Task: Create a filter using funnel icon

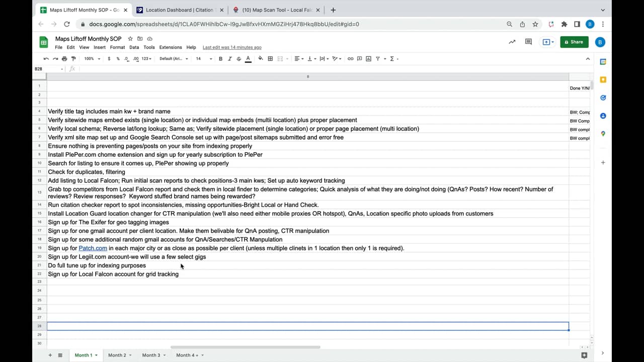Action: tap(378, 59)
